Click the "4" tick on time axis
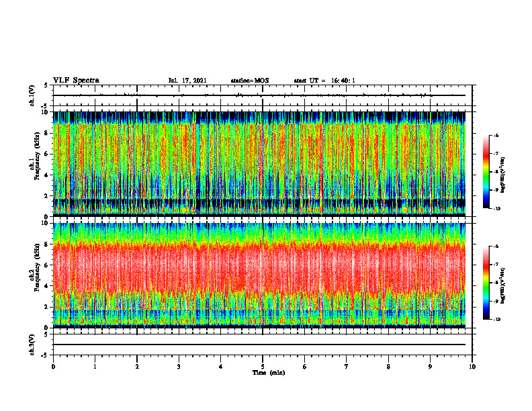Viewport: 532px width, 411px height. pos(221,367)
